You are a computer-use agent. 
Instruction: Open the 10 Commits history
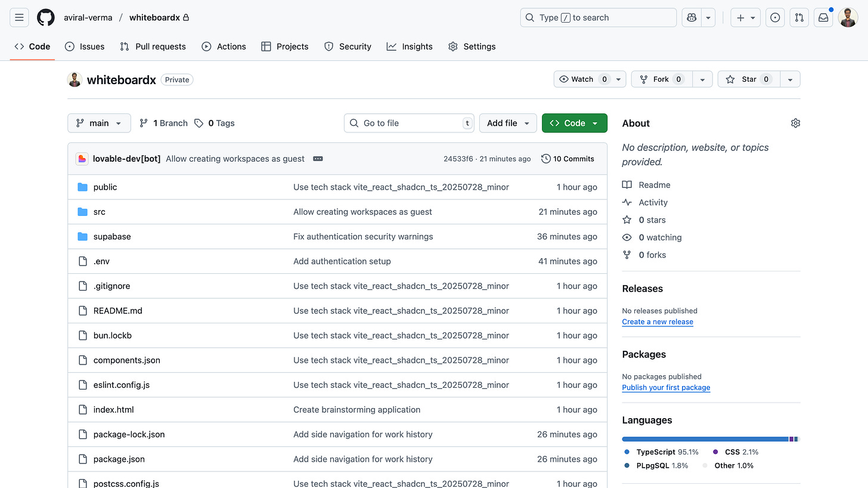click(568, 159)
